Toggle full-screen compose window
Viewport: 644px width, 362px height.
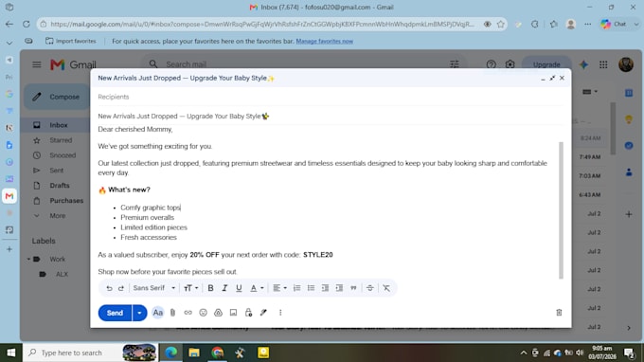pos(552,78)
